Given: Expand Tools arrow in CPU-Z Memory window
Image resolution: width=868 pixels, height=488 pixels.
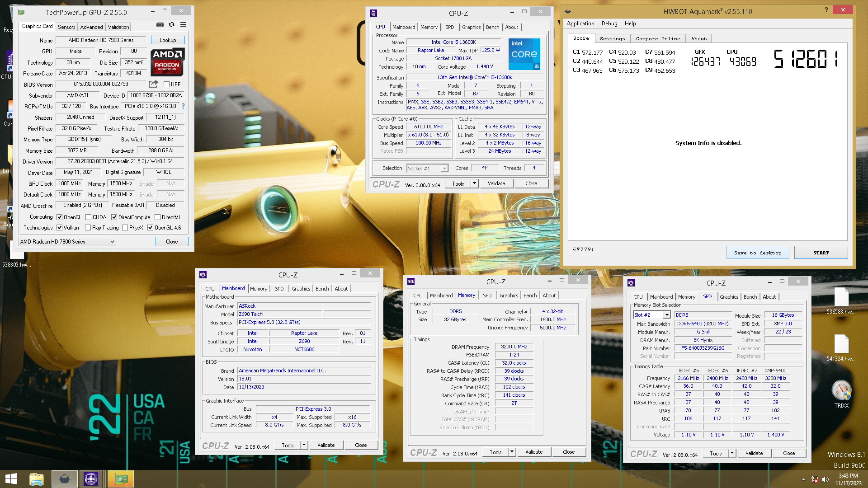Looking at the screenshot, I should [x=512, y=452].
